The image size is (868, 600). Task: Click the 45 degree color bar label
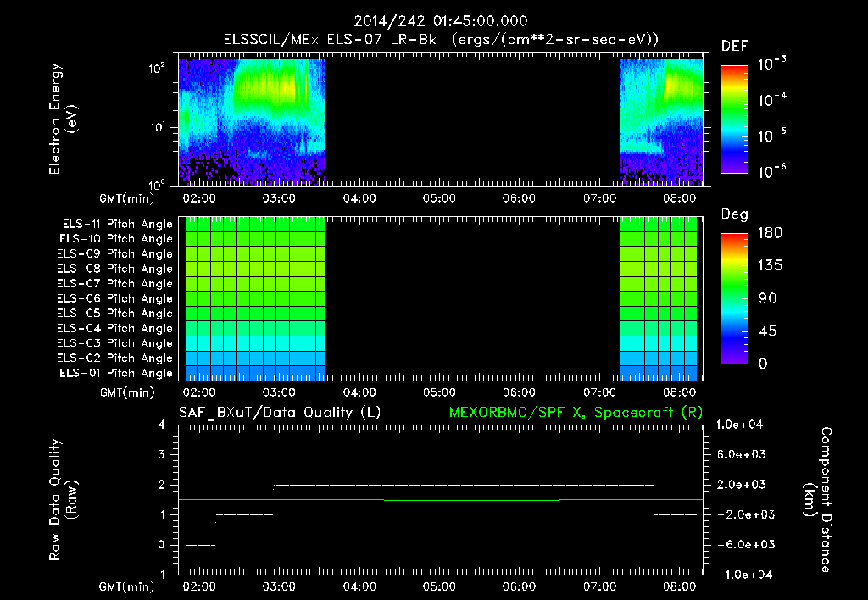point(767,331)
